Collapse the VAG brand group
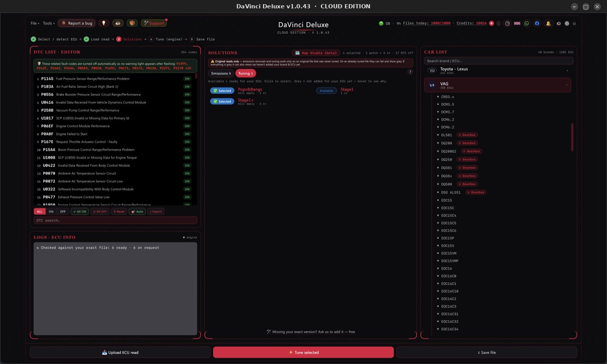This screenshot has height=364, width=607. click(497, 85)
